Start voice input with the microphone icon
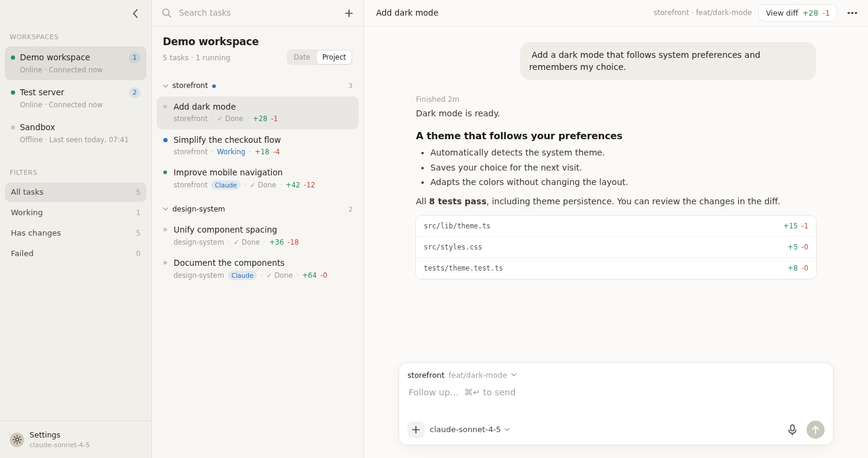 click(x=792, y=430)
